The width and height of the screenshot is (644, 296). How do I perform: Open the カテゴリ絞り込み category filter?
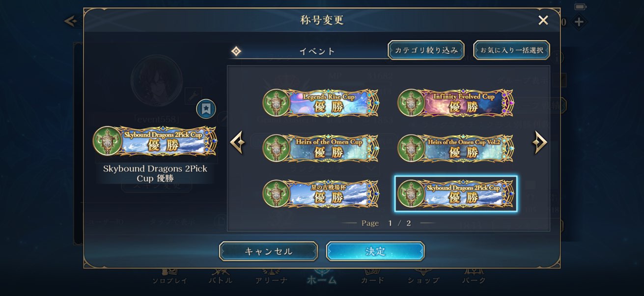click(x=426, y=50)
